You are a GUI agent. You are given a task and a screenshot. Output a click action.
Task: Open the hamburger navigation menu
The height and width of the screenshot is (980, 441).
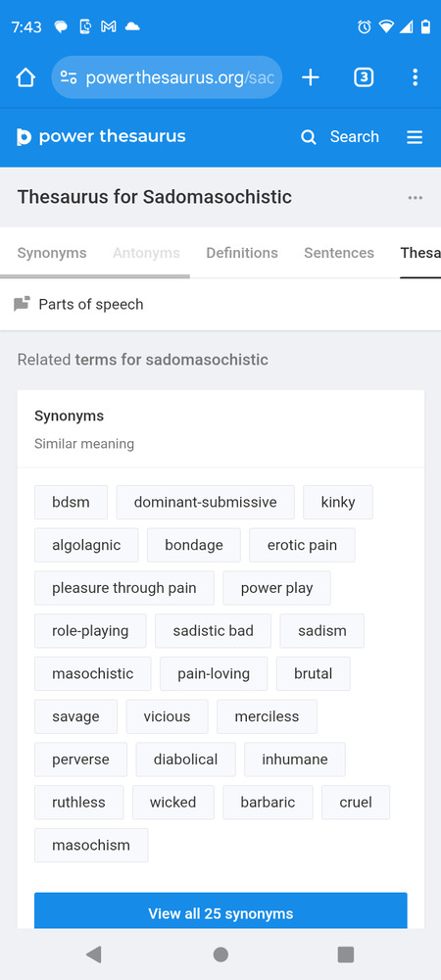(x=415, y=137)
